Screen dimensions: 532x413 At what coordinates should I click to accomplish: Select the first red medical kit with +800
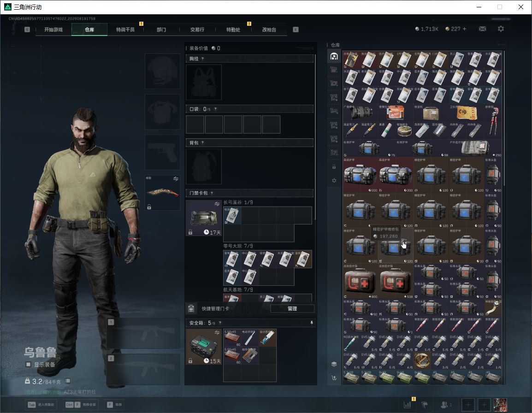click(361, 281)
